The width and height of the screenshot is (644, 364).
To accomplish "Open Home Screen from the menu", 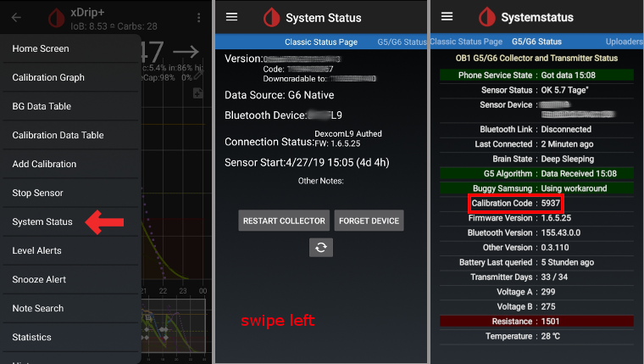I will pos(70,48).
